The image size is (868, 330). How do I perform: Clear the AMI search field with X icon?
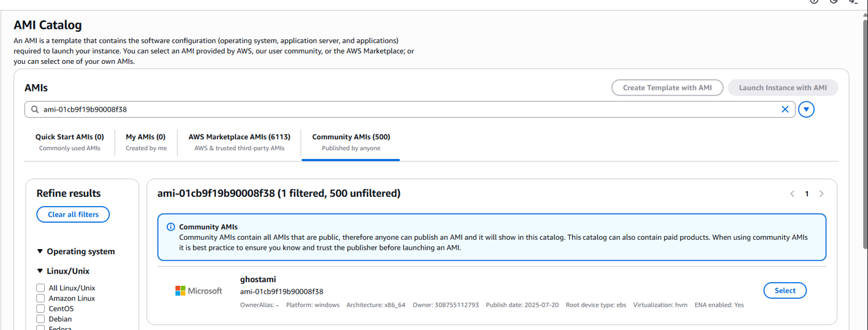click(x=785, y=109)
